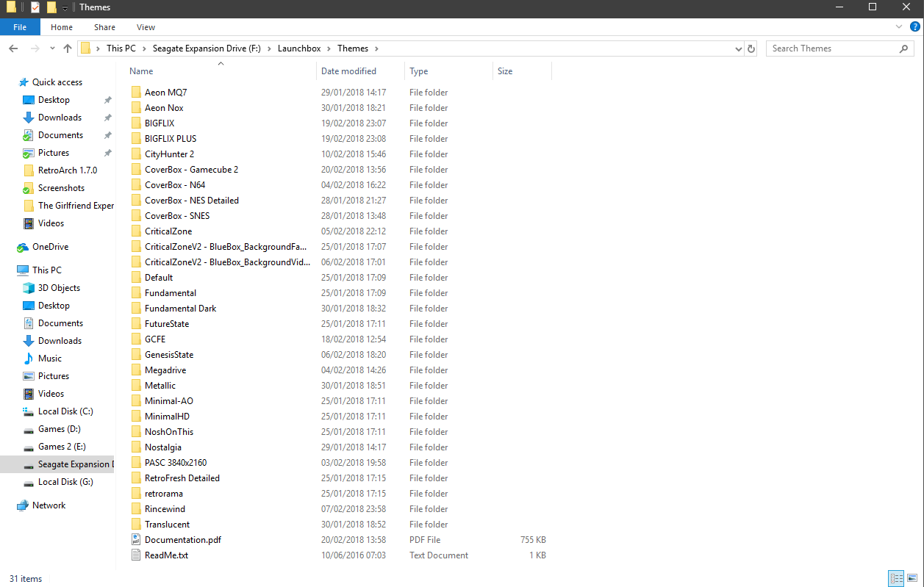The height and width of the screenshot is (587, 924).
Task: Open the address bar history dropdown
Action: click(739, 48)
